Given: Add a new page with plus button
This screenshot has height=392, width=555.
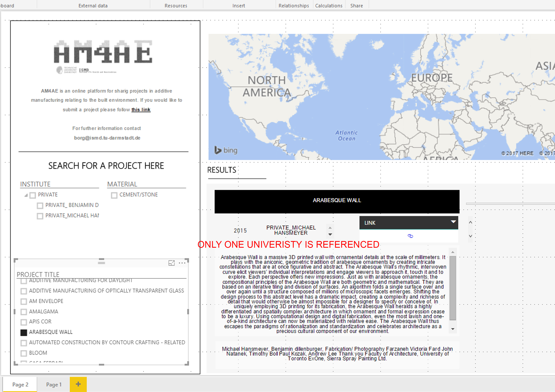Looking at the screenshot, I should [78, 384].
